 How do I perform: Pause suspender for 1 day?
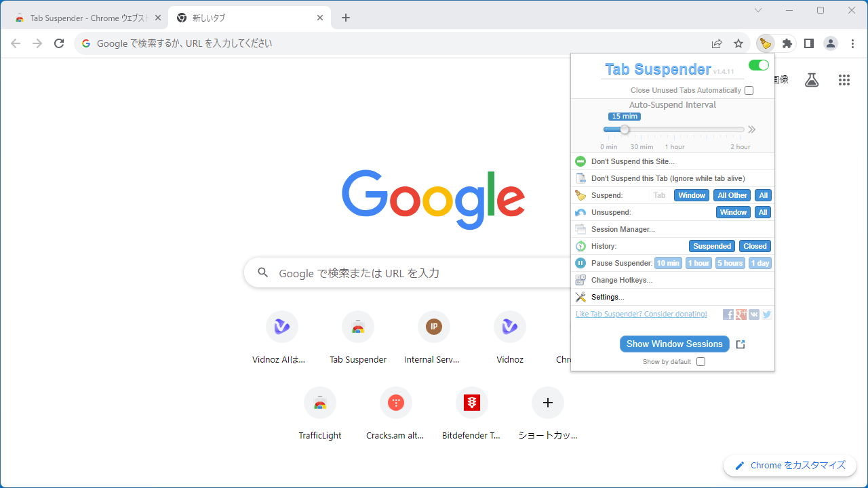[760, 263]
